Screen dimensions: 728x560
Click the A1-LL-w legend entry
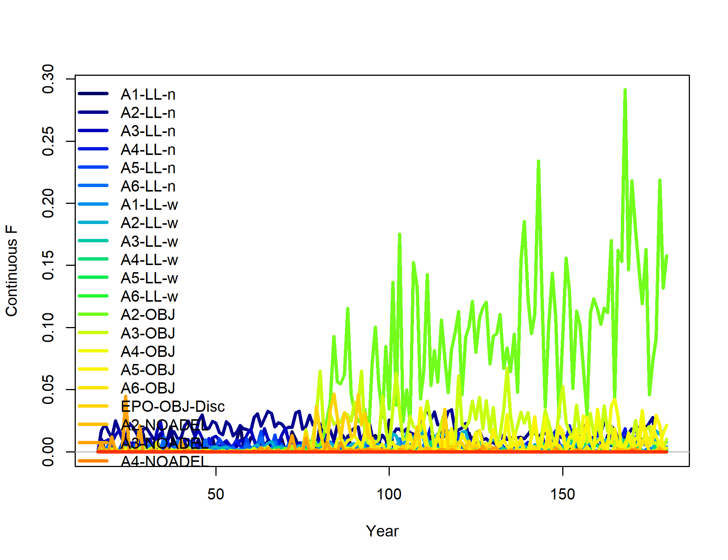tap(149, 205)
